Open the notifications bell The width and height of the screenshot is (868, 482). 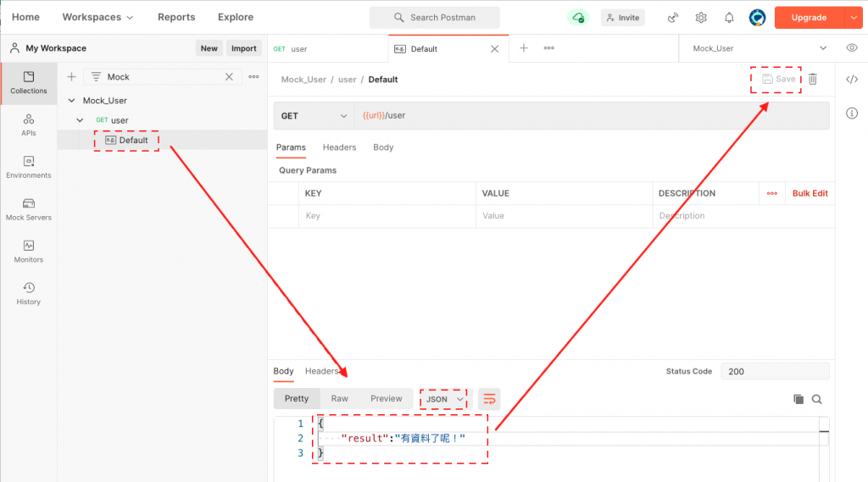(x=729, y=18)
